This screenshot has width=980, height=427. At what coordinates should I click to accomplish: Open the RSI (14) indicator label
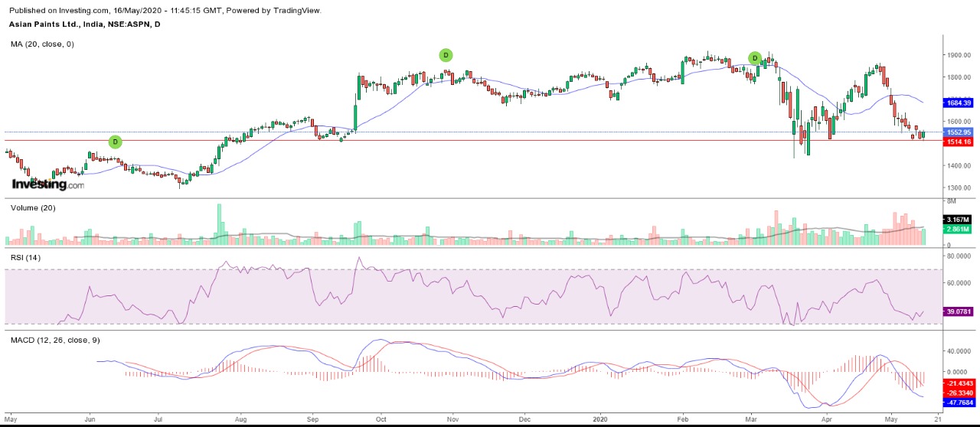click(26, 257)
